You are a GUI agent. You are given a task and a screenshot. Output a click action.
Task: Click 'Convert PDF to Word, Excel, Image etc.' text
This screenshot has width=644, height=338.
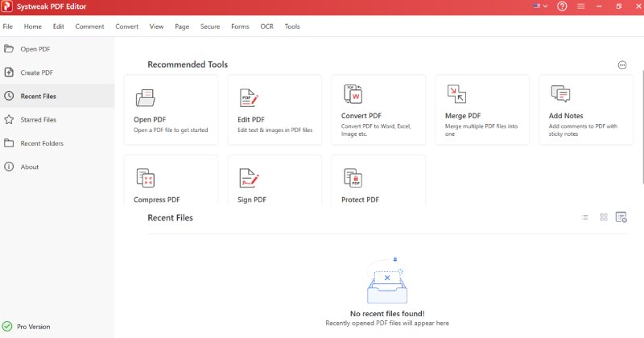click(376, 130)
